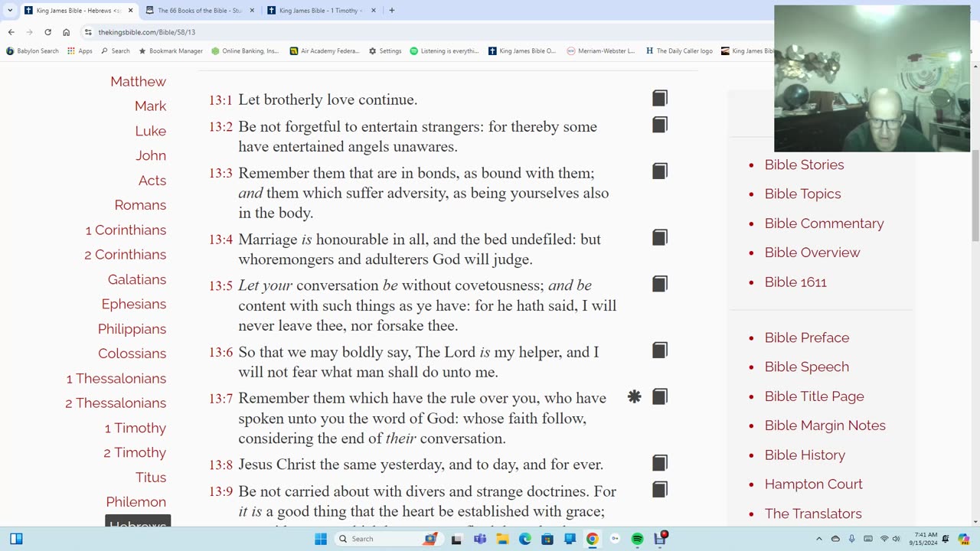Open the book icon beside verse 13:5

(x=660, y=284)
